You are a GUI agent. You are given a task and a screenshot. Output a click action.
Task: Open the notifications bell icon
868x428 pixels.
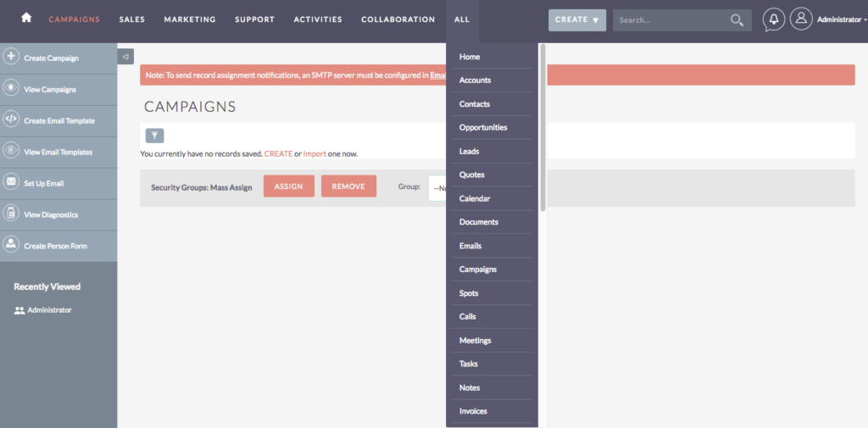pos(773,19)
